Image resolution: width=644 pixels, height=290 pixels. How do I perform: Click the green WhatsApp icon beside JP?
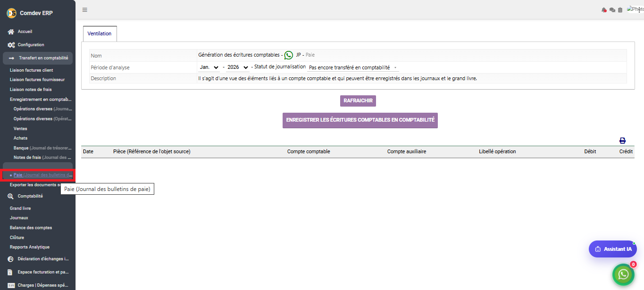(x=289, y=55)
